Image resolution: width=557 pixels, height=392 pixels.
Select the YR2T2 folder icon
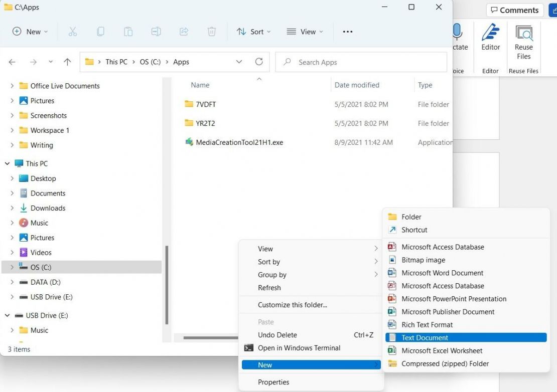click(x=189, y=123)
